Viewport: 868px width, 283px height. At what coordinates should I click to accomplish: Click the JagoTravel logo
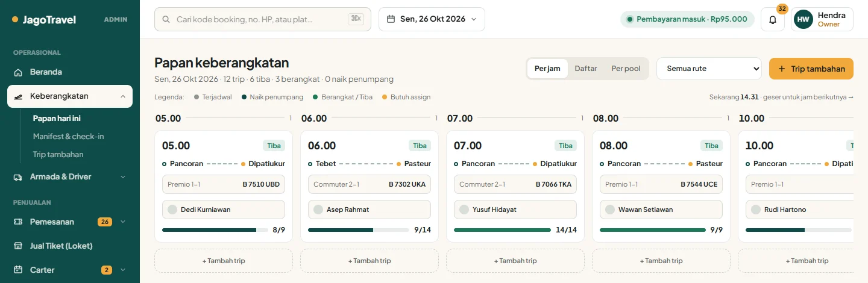(x=44, y=19)
